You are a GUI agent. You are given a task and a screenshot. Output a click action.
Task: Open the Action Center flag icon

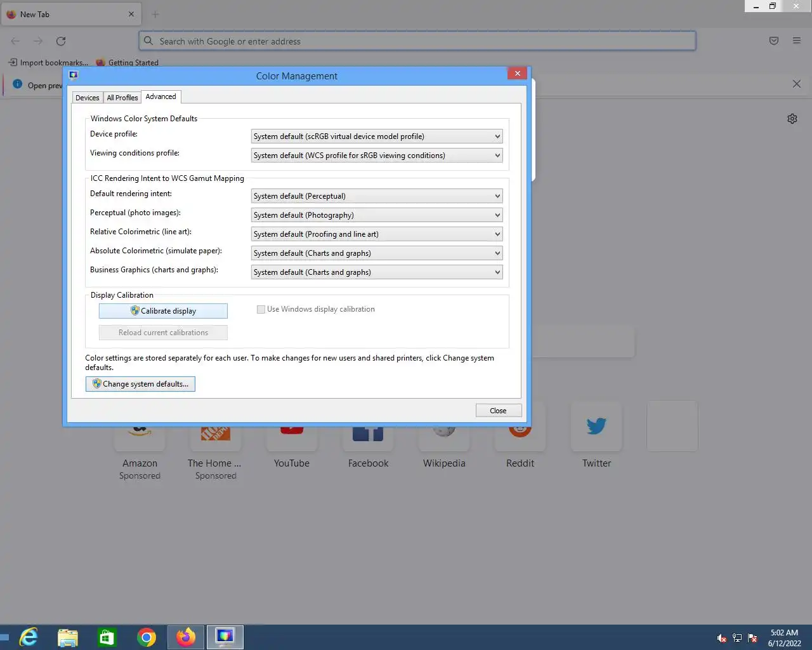[x=752, y=638]
